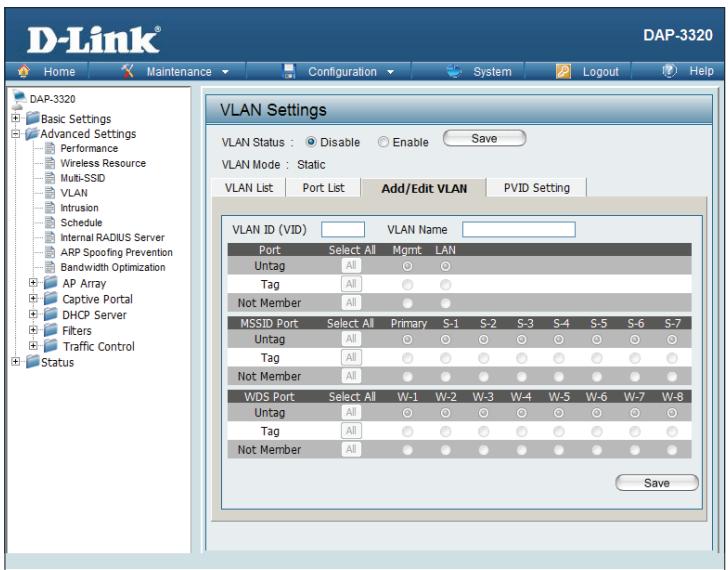728x570 pixels.
Task: Expand the Status tree node
Action: pyautogui.click(x=15, y=362)
